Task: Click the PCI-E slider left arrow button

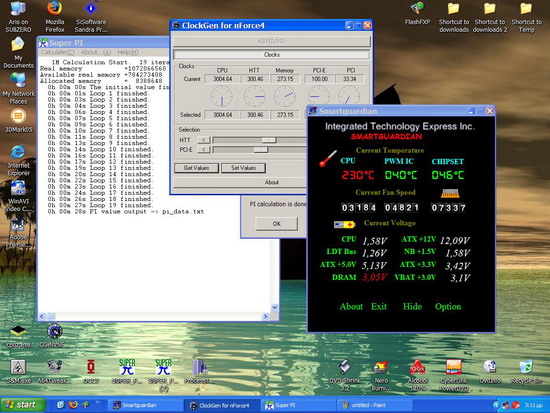Action: (204, 150)
